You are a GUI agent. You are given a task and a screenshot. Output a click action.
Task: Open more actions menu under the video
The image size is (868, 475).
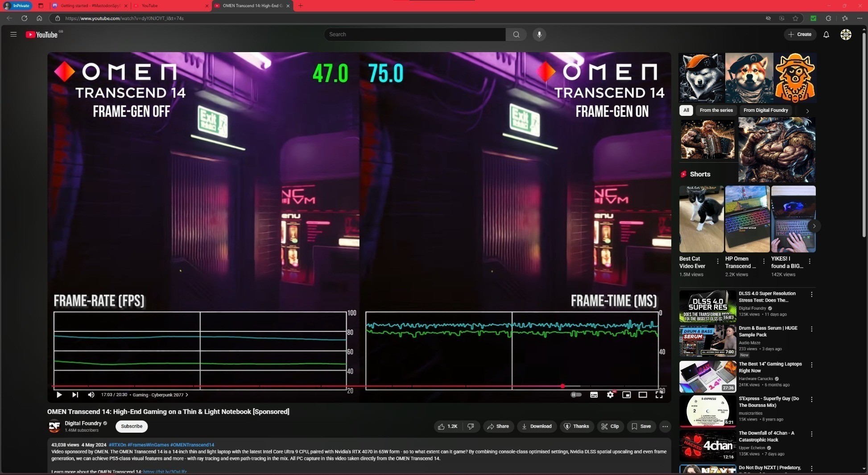(665, 426)
